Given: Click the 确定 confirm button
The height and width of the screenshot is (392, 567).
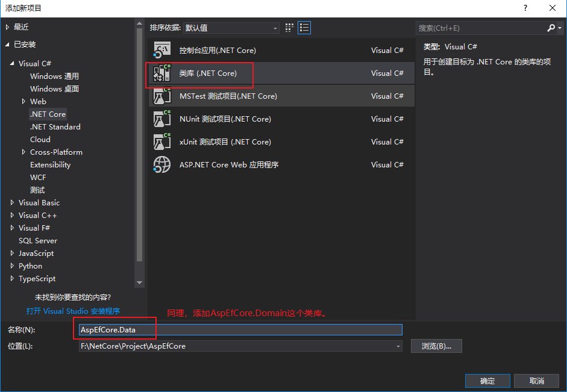Looking at the screenshot, I should 487,381.
